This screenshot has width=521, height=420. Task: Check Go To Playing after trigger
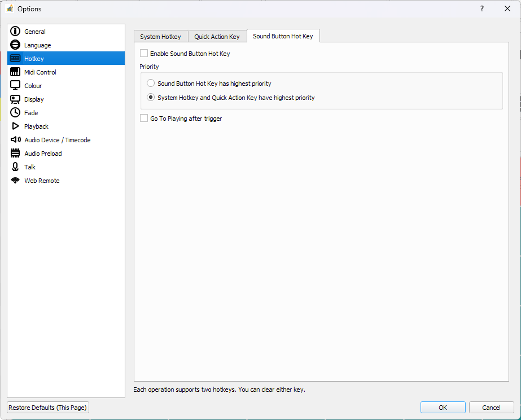(144, 118)
